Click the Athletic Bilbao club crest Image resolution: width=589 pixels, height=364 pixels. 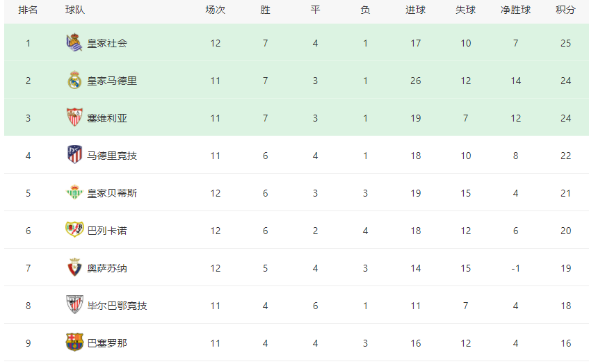click(74, 304)
